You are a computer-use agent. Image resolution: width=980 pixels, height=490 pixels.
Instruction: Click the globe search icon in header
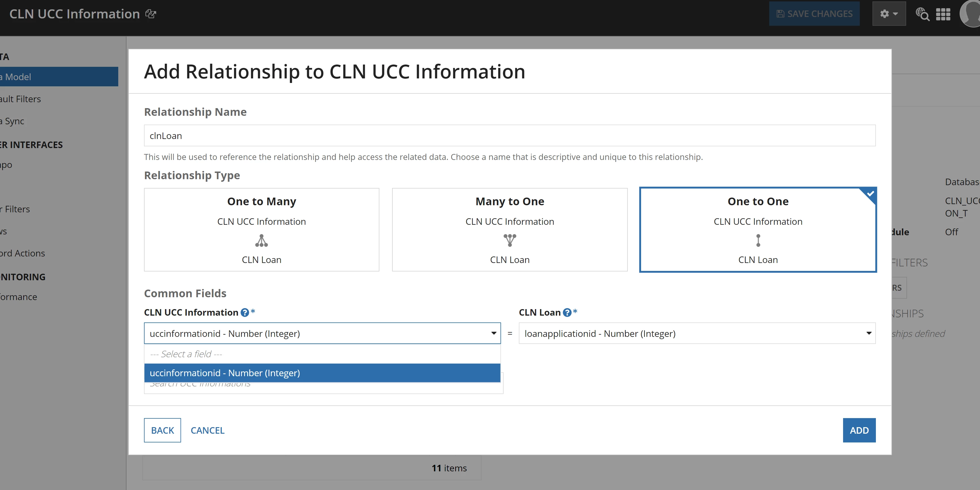[922, 14]
